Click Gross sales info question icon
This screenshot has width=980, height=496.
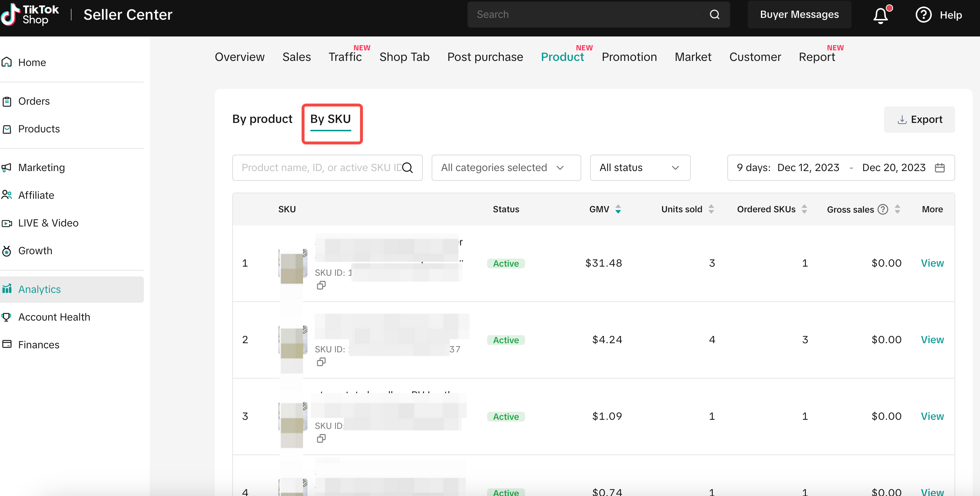click(x=883, y=209)
